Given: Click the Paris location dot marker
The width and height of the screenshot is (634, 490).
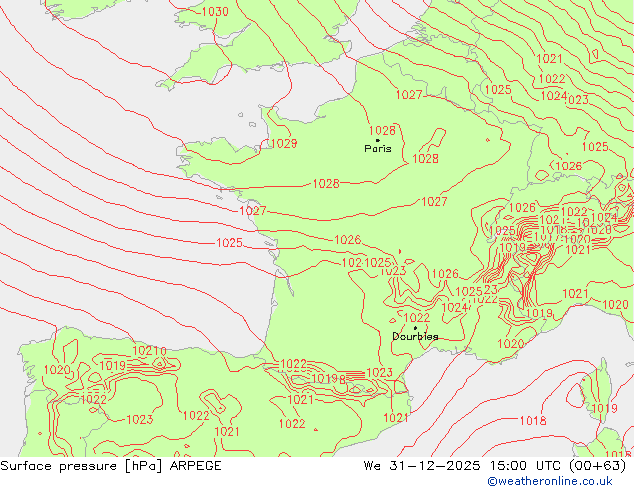Looking at the screenshot, I should (378, 140).
